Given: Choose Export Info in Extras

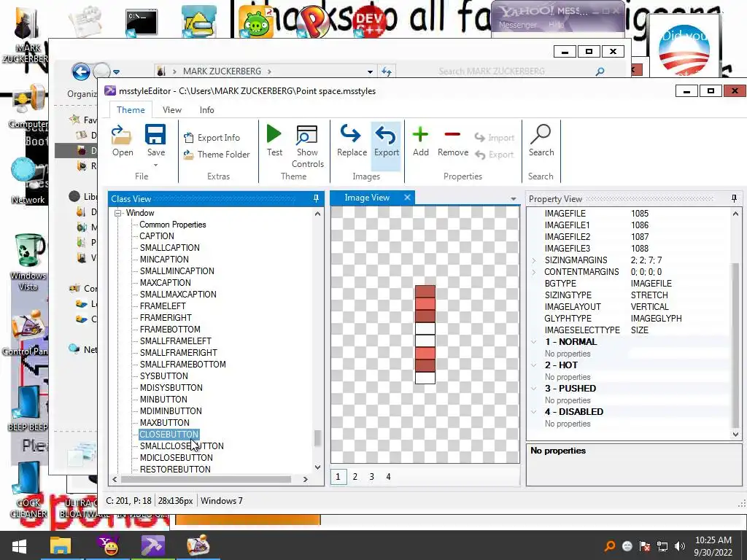Looking at the screenshot, I should coord(212,138).
